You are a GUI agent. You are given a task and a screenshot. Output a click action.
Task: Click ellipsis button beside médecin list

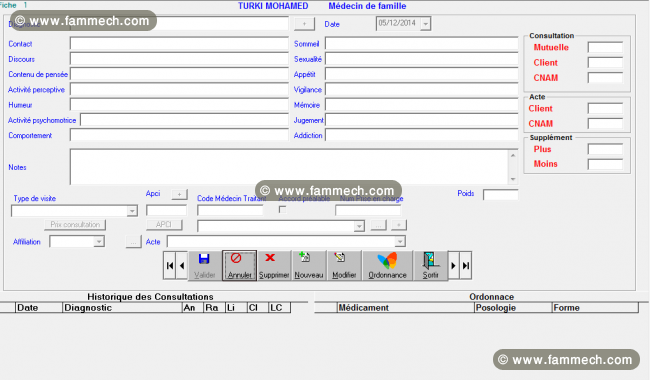coord(378,225)
